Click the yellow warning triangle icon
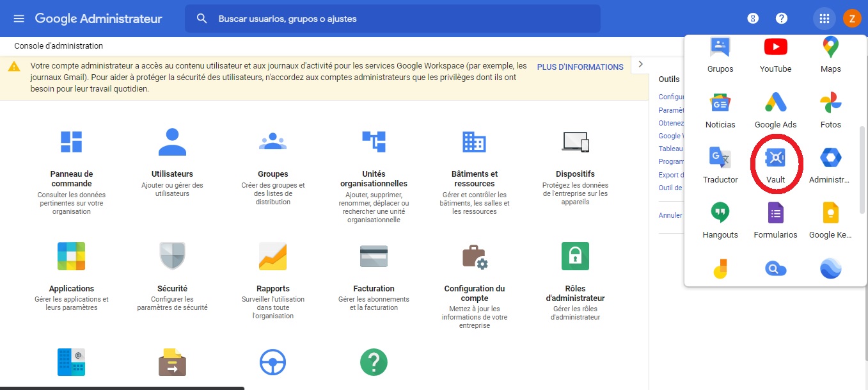868x390 pixels. point(13,67)
